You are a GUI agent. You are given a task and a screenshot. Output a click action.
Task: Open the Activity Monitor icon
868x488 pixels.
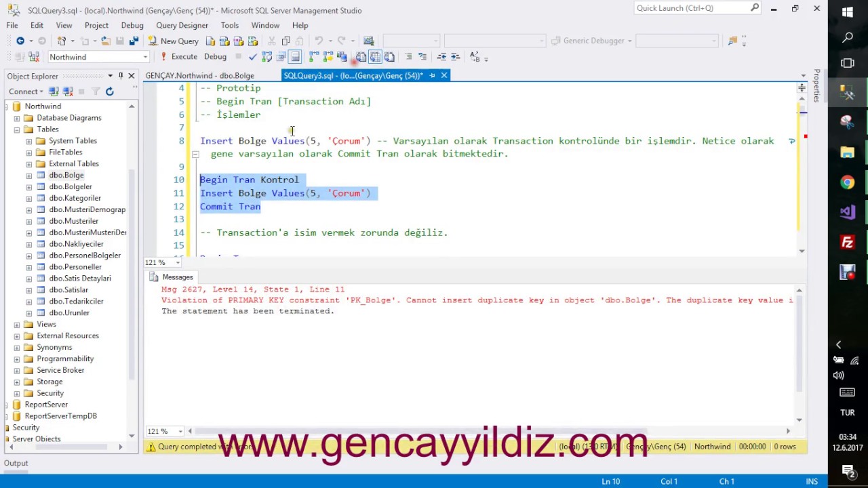pos(368,41)
